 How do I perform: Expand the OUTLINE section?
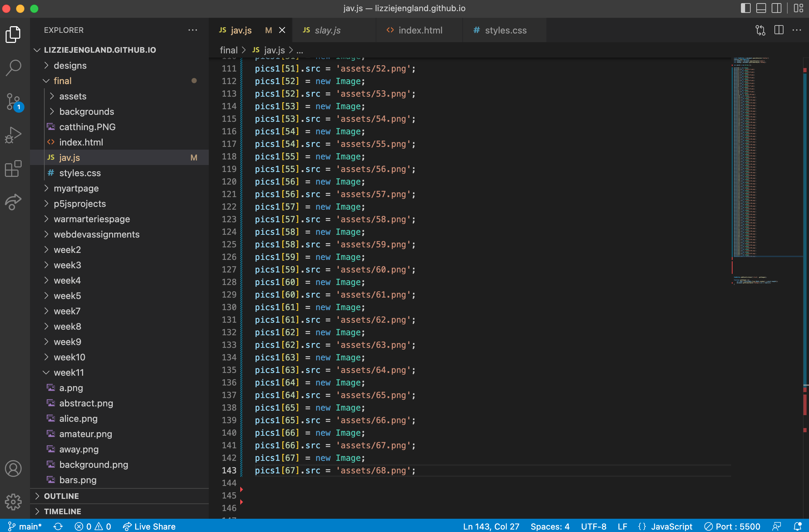coord(61,496)
